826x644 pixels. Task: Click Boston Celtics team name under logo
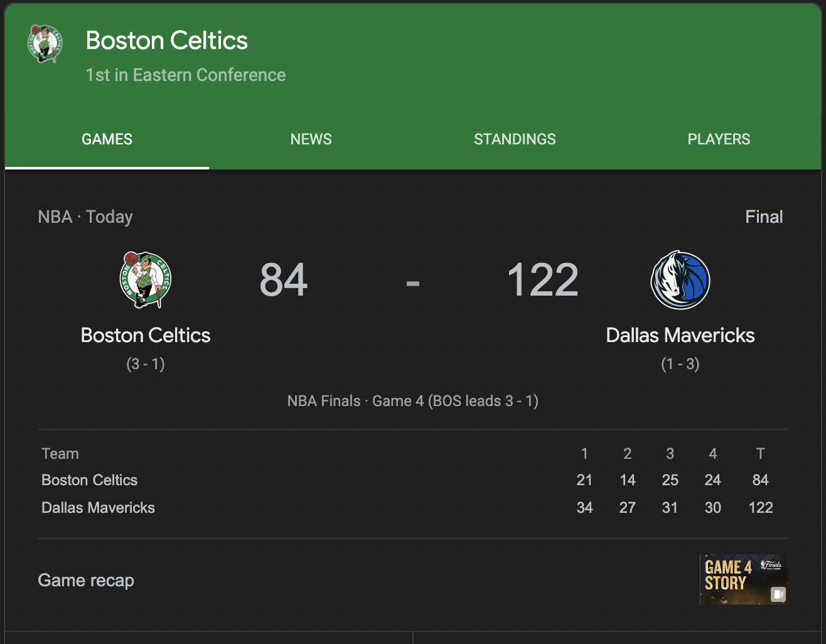click(x=146, y=335)
